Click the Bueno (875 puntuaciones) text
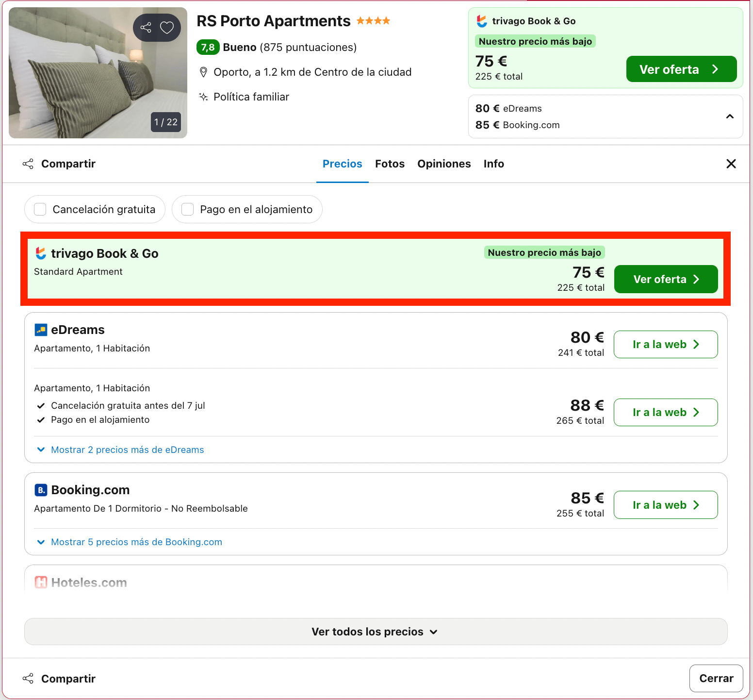753x700 pixels. pos(290,47)
